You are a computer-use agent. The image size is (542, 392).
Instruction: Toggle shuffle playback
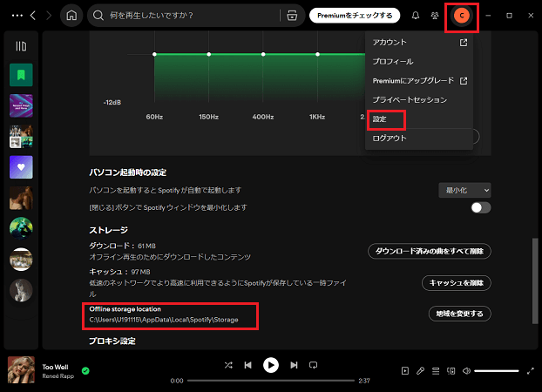(x=228, y=365)
